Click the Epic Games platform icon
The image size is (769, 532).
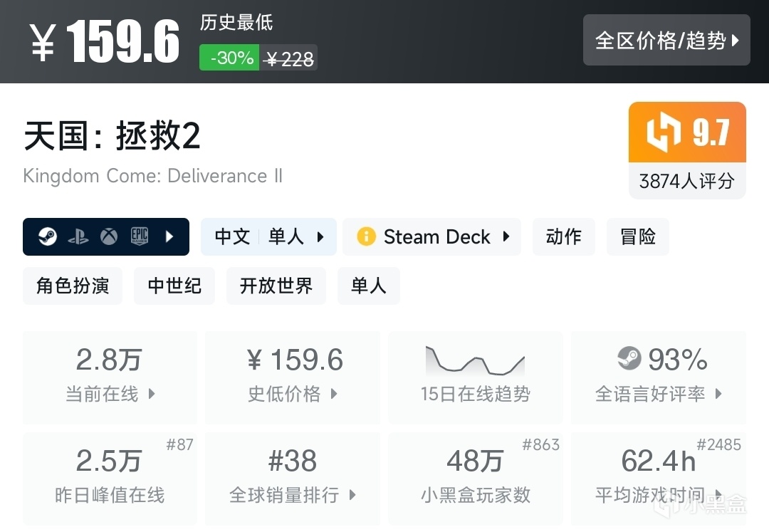(x=140, y=236)
